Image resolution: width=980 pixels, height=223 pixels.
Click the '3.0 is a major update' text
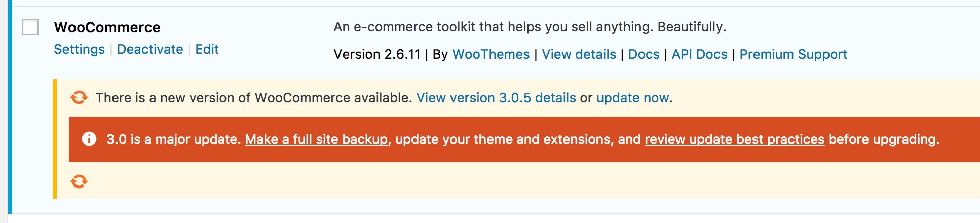pyautogui.click(x=173, y=139)
